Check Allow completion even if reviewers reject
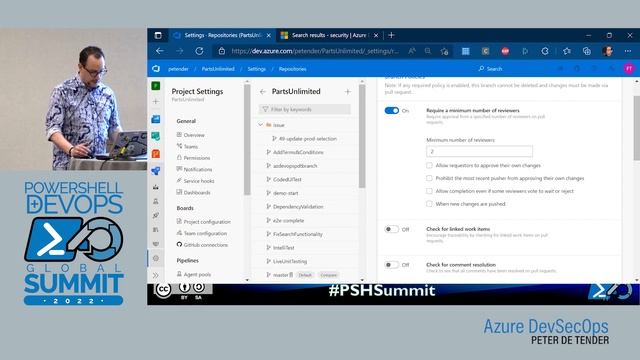The height and width of the screenshot is (360, 640). 429,191
